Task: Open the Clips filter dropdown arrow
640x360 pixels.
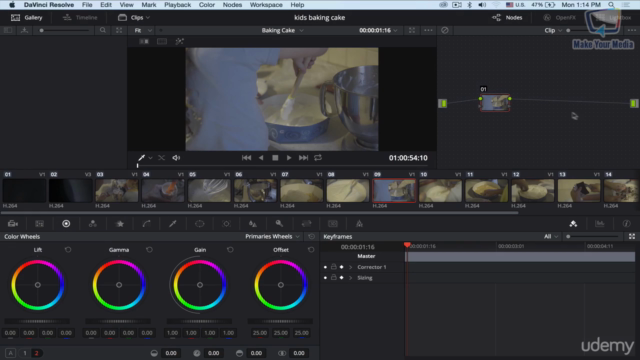Action: point(148,18)
